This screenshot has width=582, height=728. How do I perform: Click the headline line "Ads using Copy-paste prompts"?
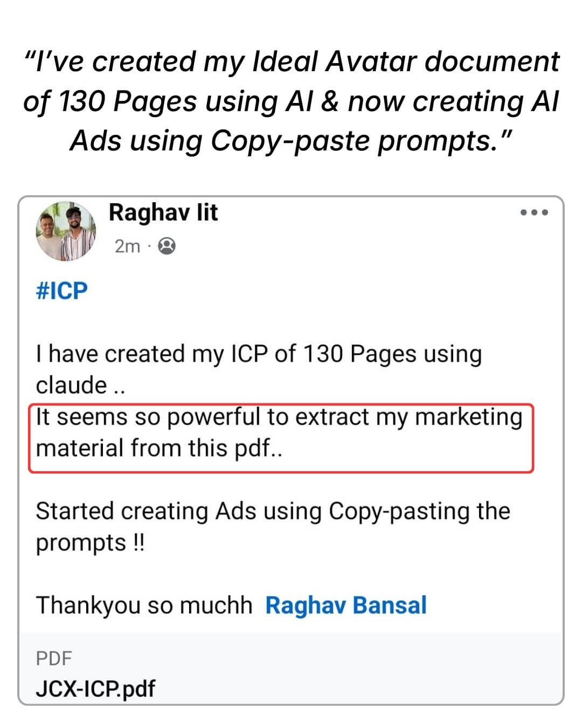291,141
